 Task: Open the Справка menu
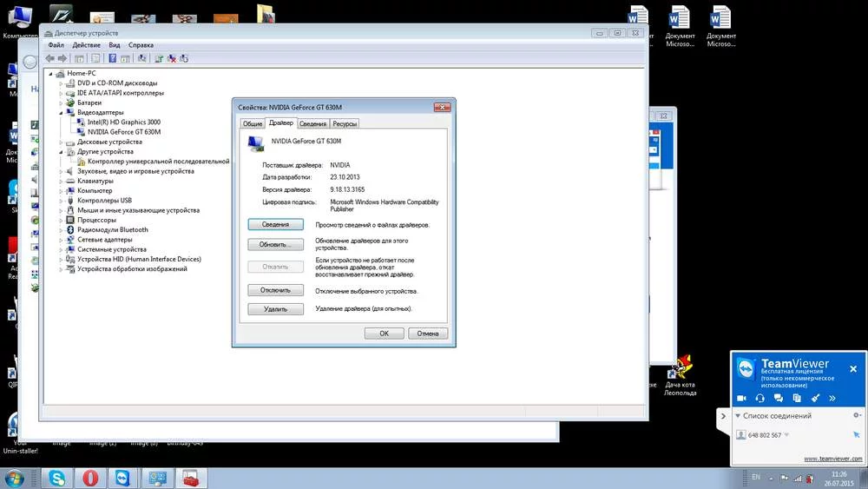click(x=141, y=45)
